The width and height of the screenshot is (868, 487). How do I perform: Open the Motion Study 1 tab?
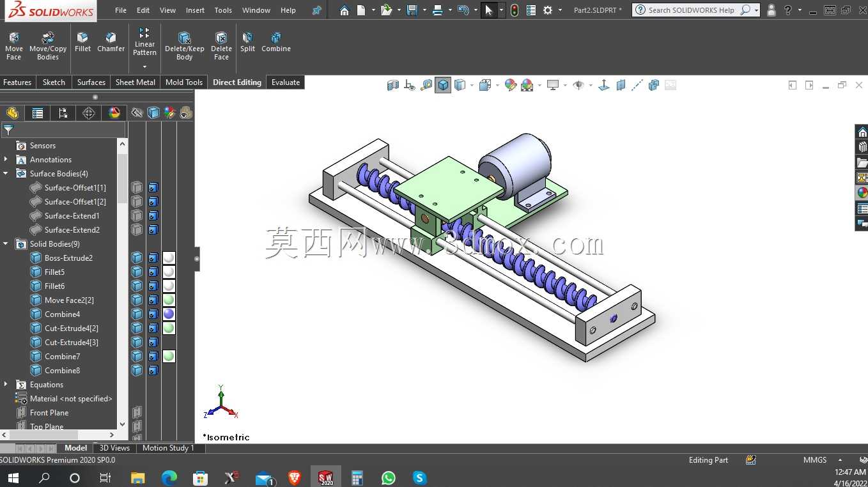[x=168, y=448]
